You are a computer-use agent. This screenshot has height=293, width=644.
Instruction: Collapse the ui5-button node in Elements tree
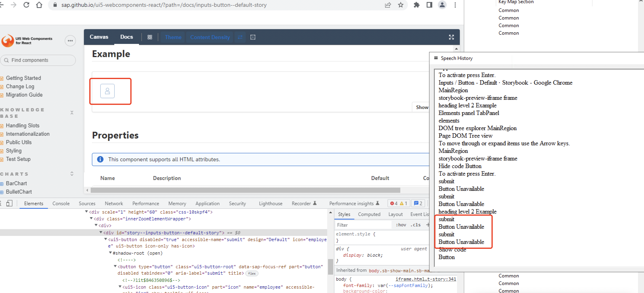tap(105, 239)
